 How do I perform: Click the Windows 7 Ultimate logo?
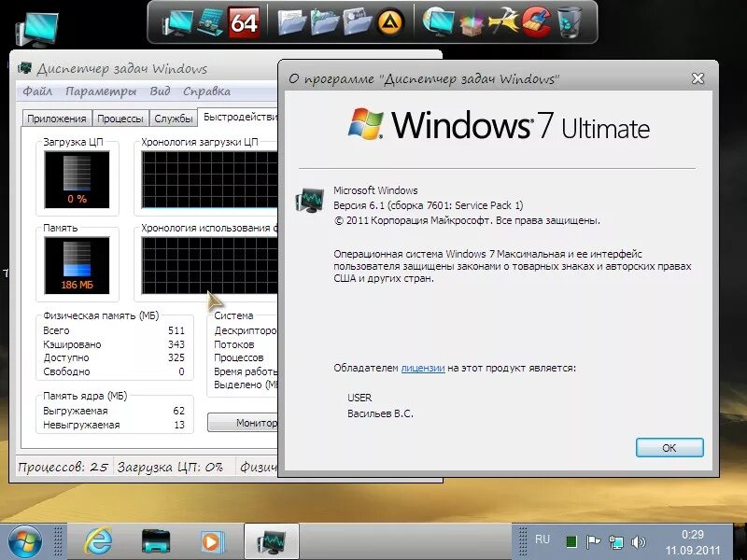(499, 125)
